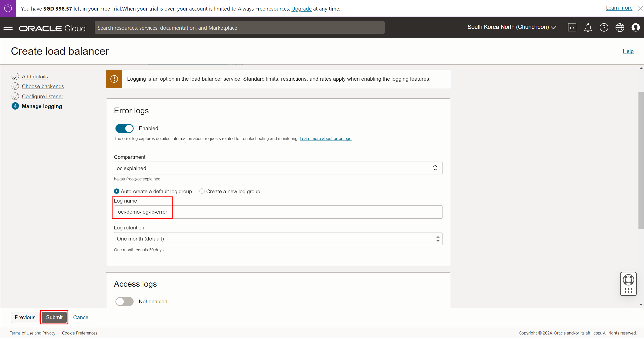The image size is (644, 338).
Task: Expand the Log retention dropdown
Action: [278, 239]
